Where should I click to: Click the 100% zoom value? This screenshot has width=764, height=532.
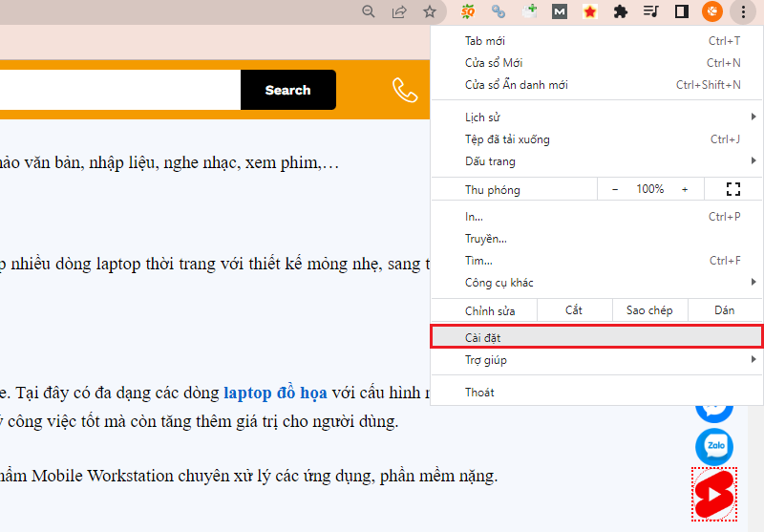(650, 189)
